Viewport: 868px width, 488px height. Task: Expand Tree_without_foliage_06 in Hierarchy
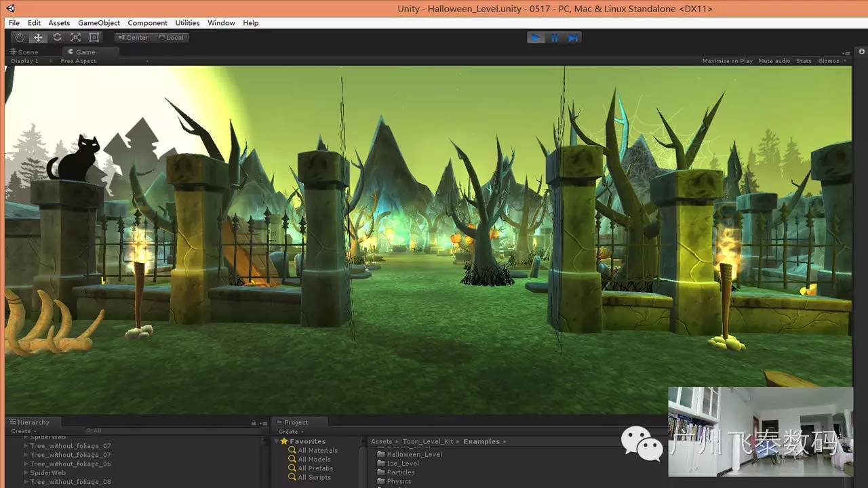coord(26,464)
